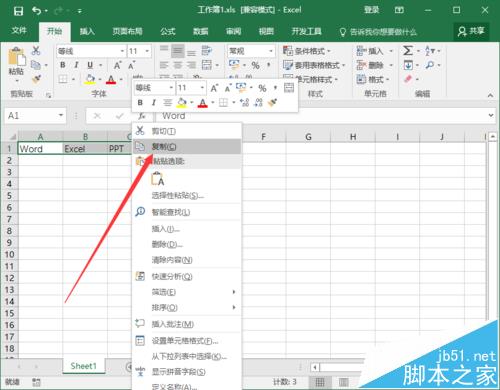This screenshot has width=500, height=390.
Task: Apply mini toolbar red font color
Action: 202,103
